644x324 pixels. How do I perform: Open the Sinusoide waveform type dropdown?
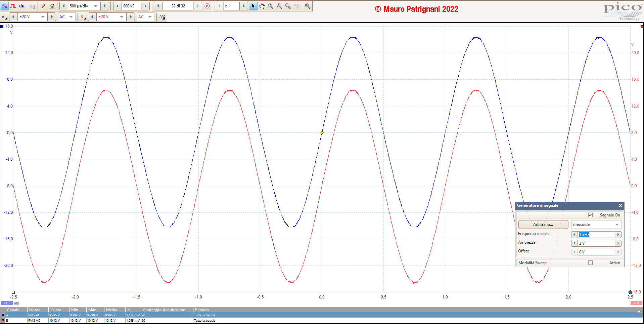pyautogui.click(x=596, y=225)
